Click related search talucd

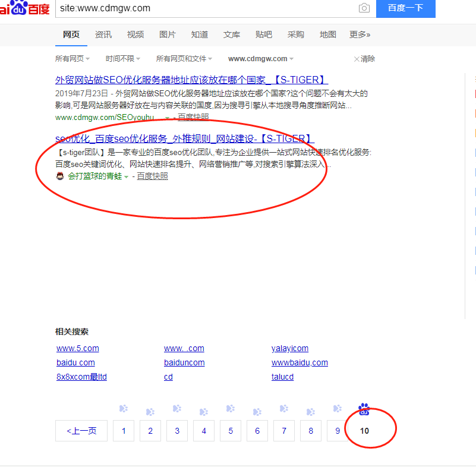click(282, 377)
